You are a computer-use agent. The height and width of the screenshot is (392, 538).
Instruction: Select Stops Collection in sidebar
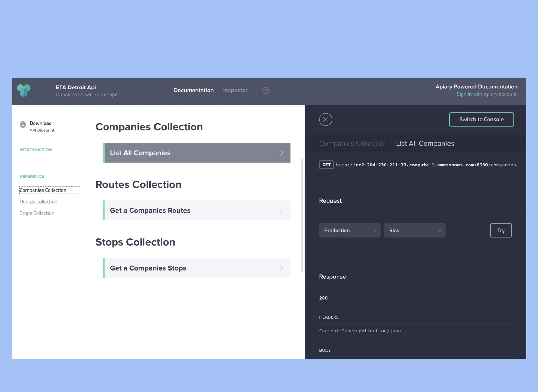tap(37, 213)
